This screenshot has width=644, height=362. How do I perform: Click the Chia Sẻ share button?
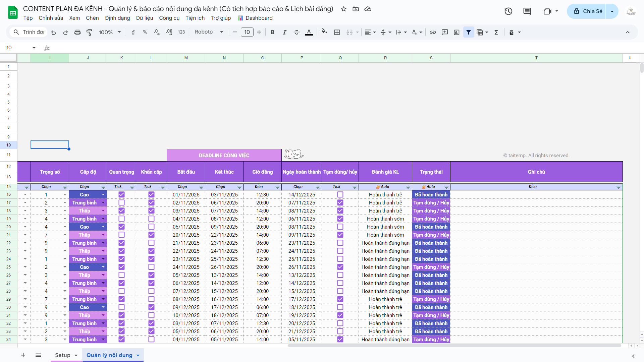click(588, 11)
